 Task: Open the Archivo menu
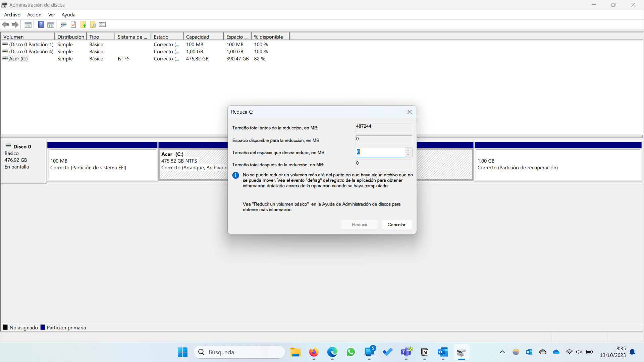12,15
